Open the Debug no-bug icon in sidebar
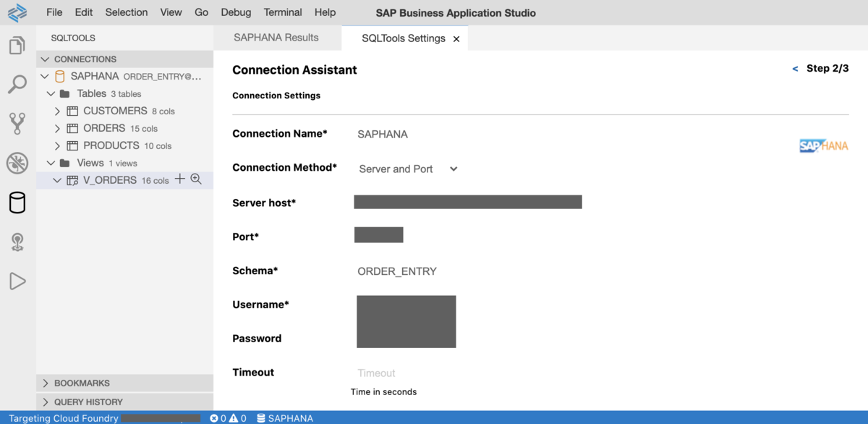868x424 pixels. [x=17, y=163]
